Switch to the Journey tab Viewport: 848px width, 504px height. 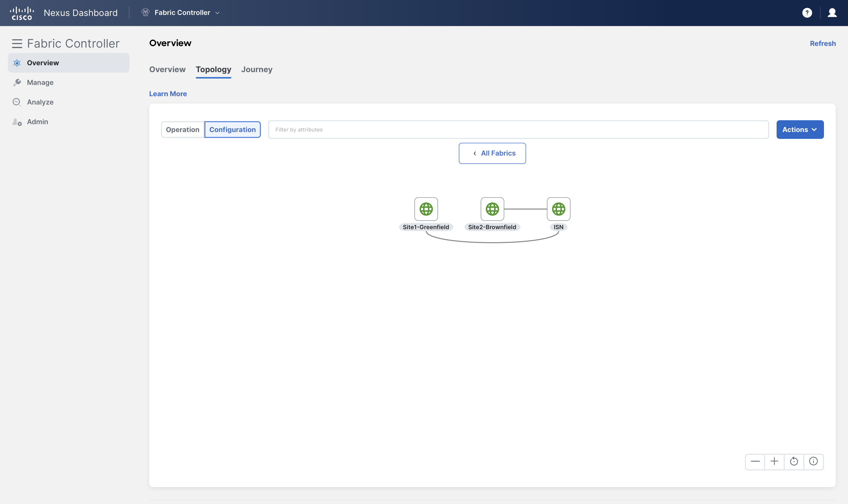pos(257,69)
